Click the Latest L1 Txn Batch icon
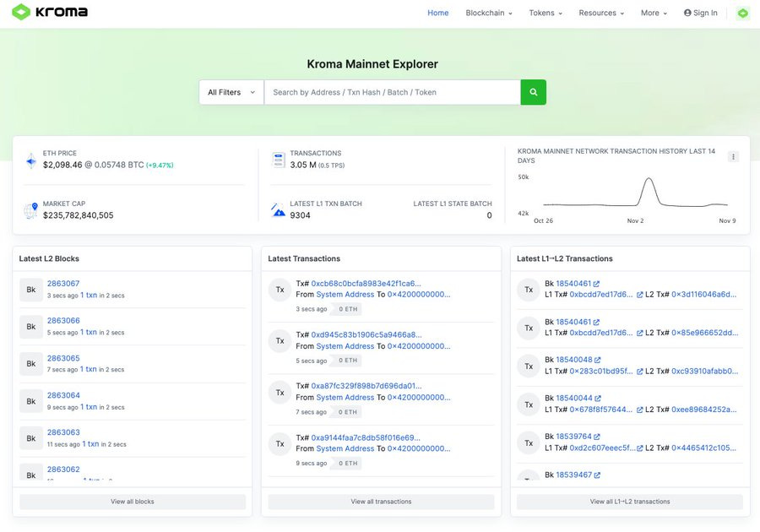This screenshot has height=532, width=760. 278,210
